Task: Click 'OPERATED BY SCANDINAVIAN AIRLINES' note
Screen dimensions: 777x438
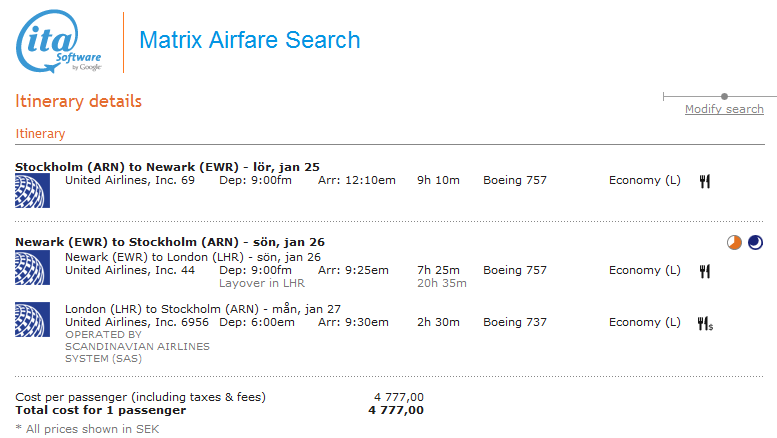Action: 137,346
